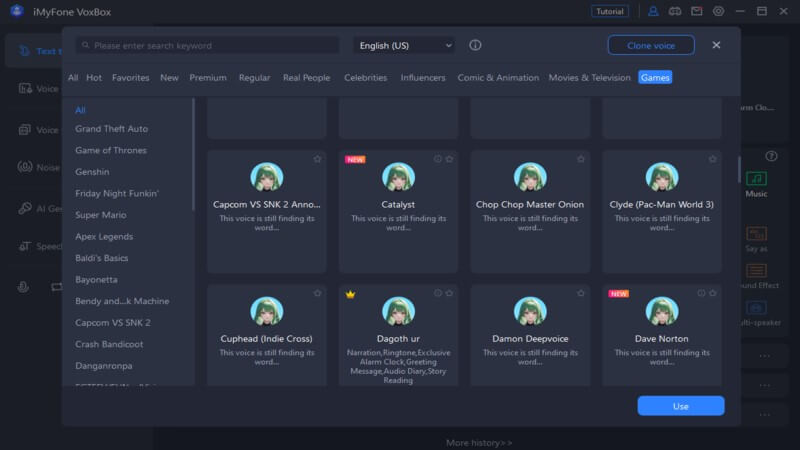Favorite the Dagoth ur voice
The image size is (800, 450).
(449, 293)
